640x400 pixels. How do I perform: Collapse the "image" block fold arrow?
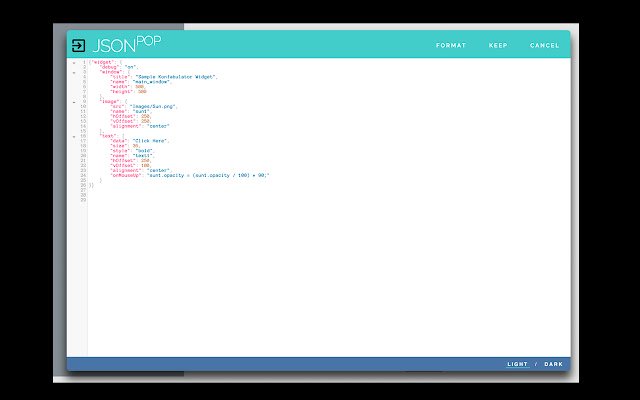point(74,102)
